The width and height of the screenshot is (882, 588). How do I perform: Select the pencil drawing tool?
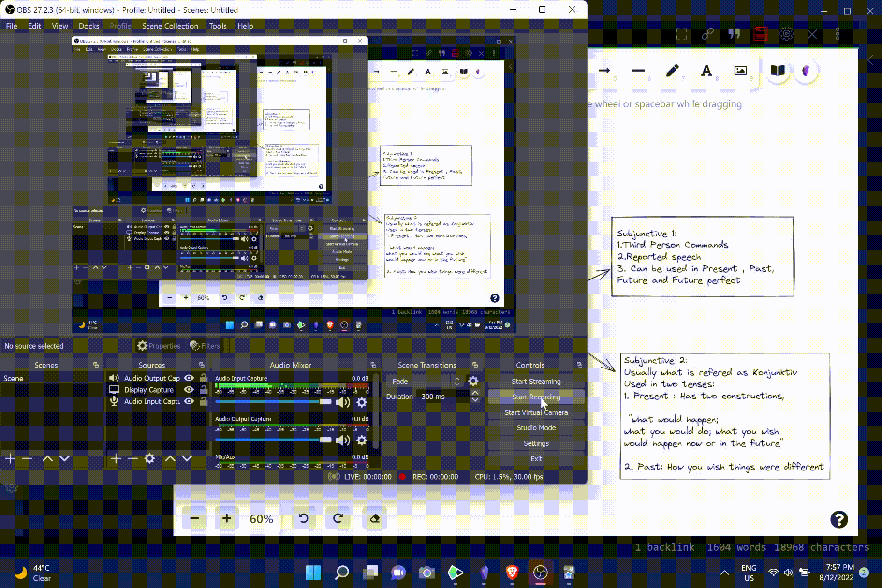[x=672, y=70]
